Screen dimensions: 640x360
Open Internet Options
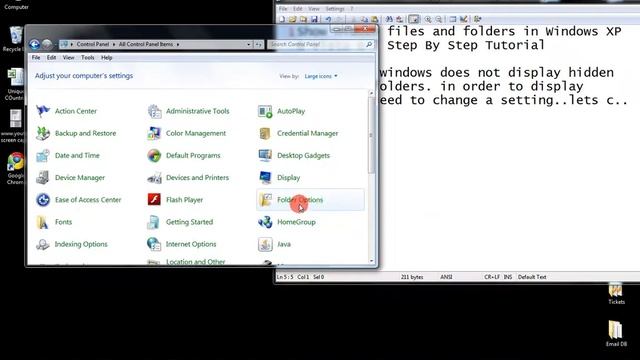tap(182, 244)
